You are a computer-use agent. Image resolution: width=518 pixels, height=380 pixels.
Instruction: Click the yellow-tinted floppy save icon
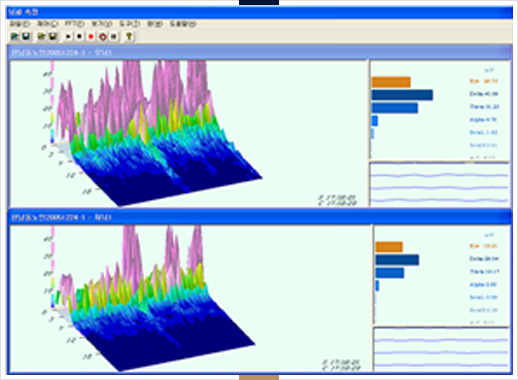pyautogui.click(x=53, y=36)
